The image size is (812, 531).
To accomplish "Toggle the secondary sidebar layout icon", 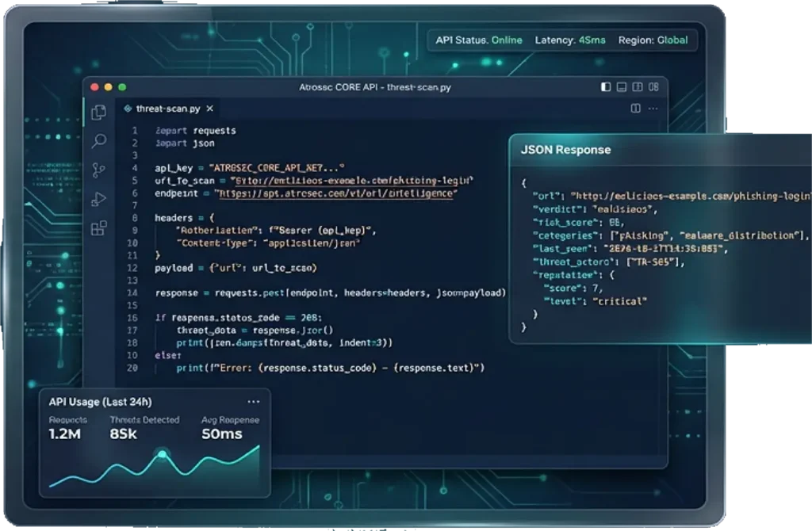I will click(638, 87).
